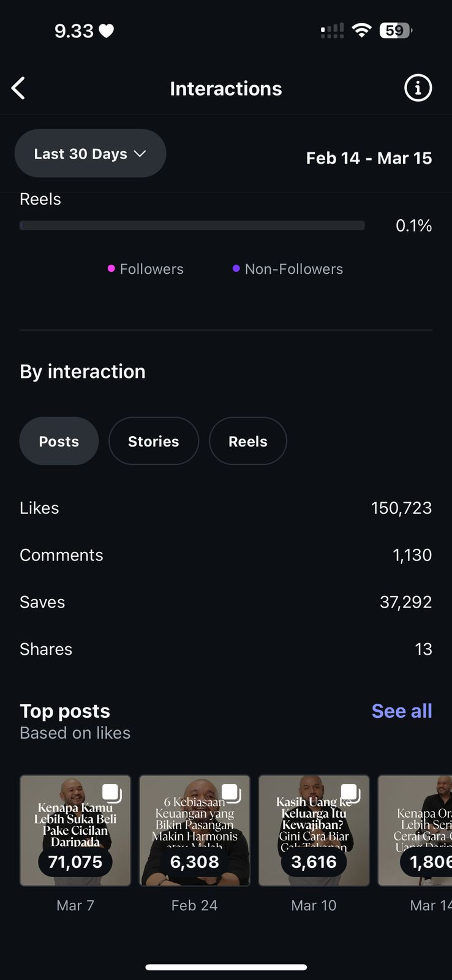Tap the battery indicator icon
This screenshot has width=452, height=980.
coord(396,31)
